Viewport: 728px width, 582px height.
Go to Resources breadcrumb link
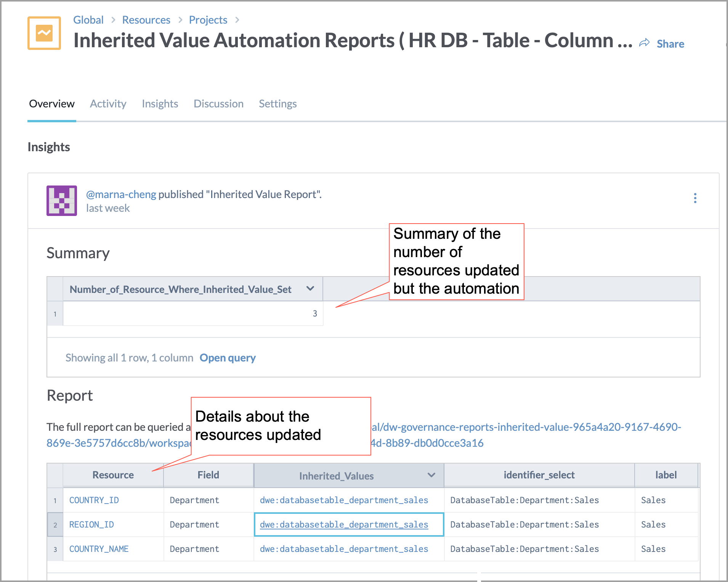point(146,20)
